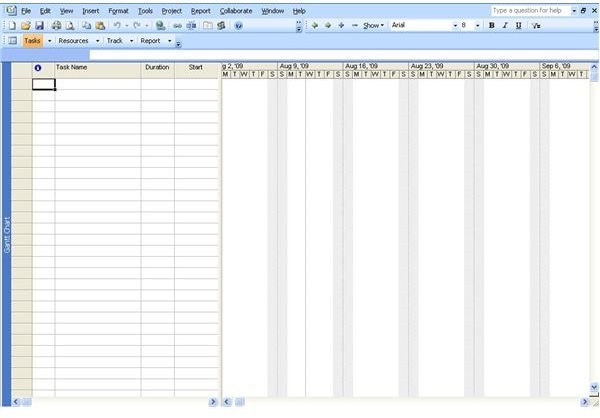Click the entry bar above the table
The image size is (600, 418).
pyautogui.click(x=344, y=55)
